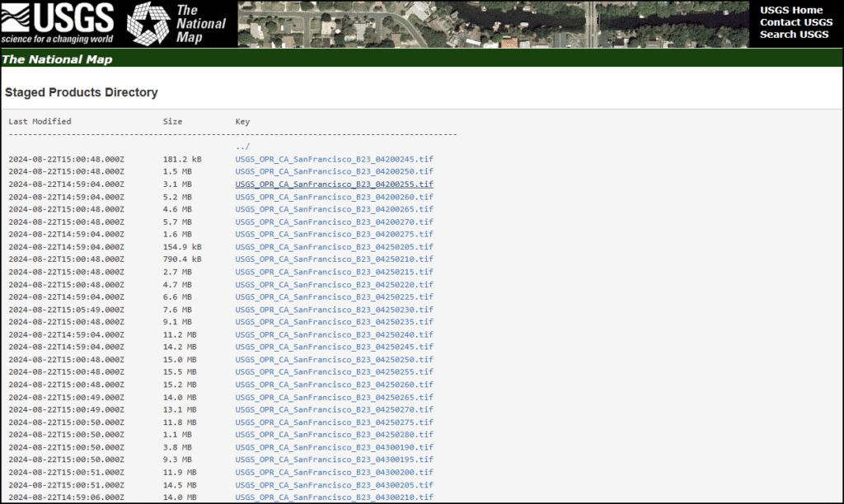Click the aerial imagery banner photo
This screenshot has height=504, width=844.
(495, 23)
